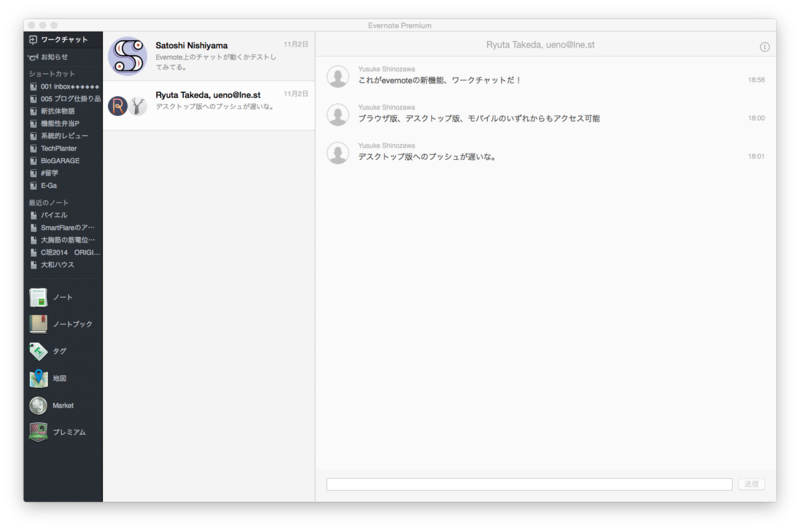This screenshot has width=800, height=530.
Task: Click avatar beside the 18:01 message
Action: pos(338,153)
